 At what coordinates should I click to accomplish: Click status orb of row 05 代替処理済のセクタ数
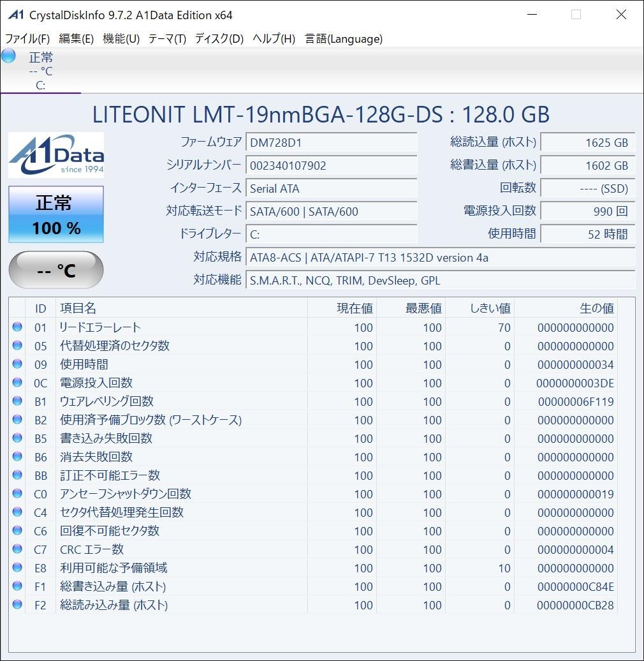click(17, 345)
